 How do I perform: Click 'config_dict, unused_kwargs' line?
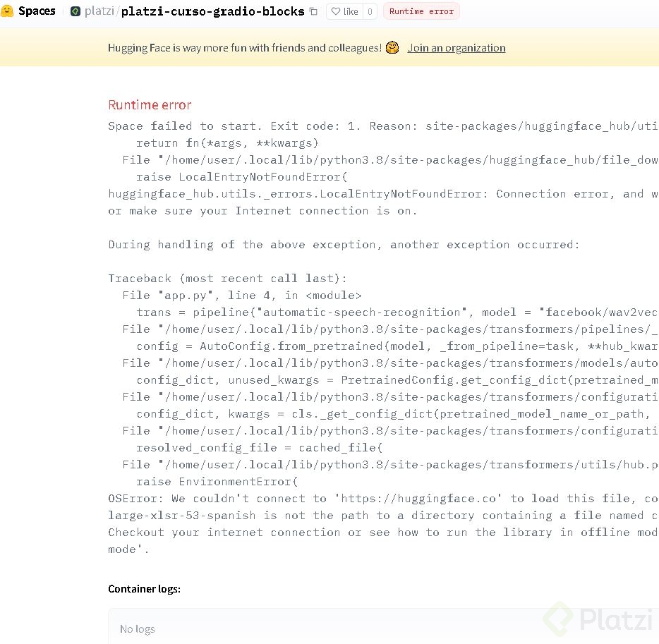[397, 379]
